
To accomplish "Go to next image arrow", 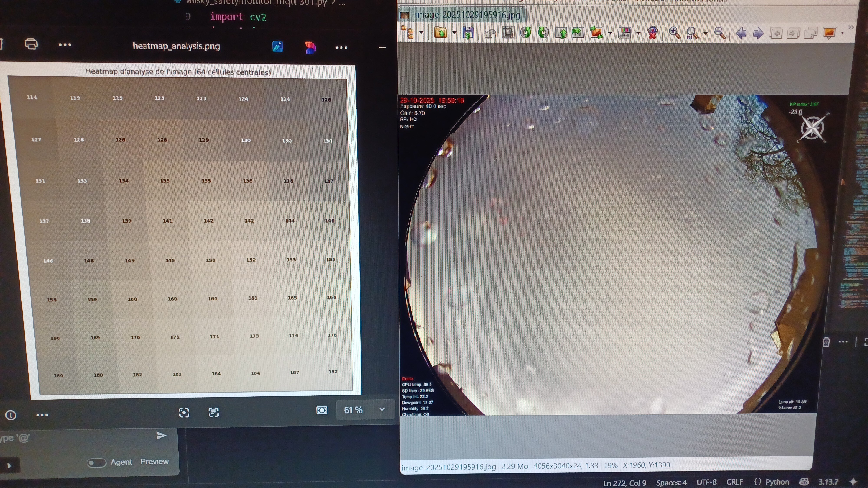I will point(758,33).
